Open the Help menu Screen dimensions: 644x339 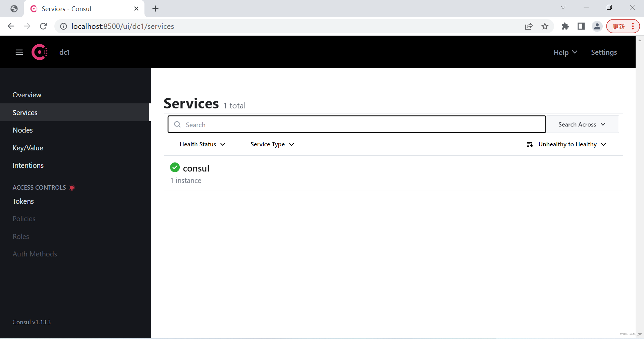coord(565,52)
